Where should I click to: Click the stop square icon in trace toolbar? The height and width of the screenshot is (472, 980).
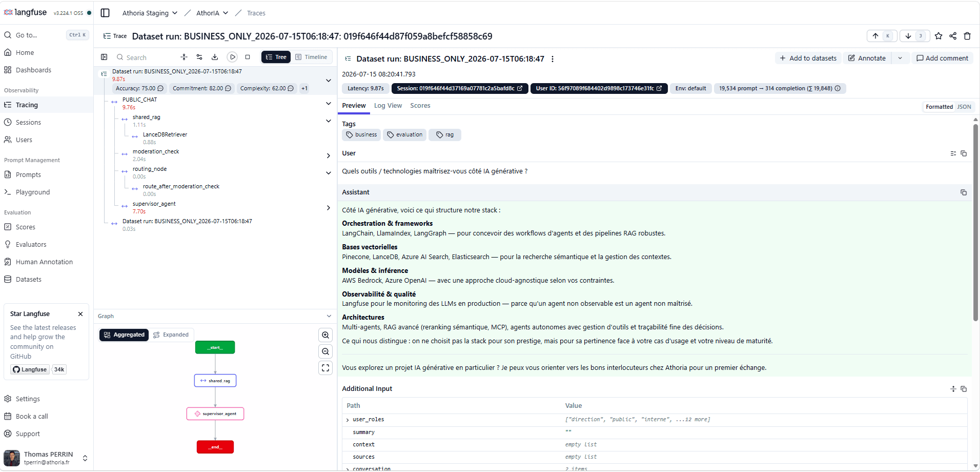tap(248, 57)
